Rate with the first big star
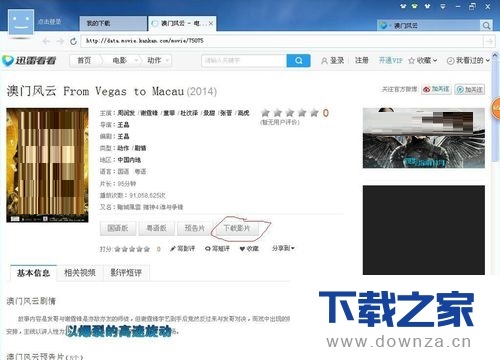500x360 pixels. pos(265,113)
